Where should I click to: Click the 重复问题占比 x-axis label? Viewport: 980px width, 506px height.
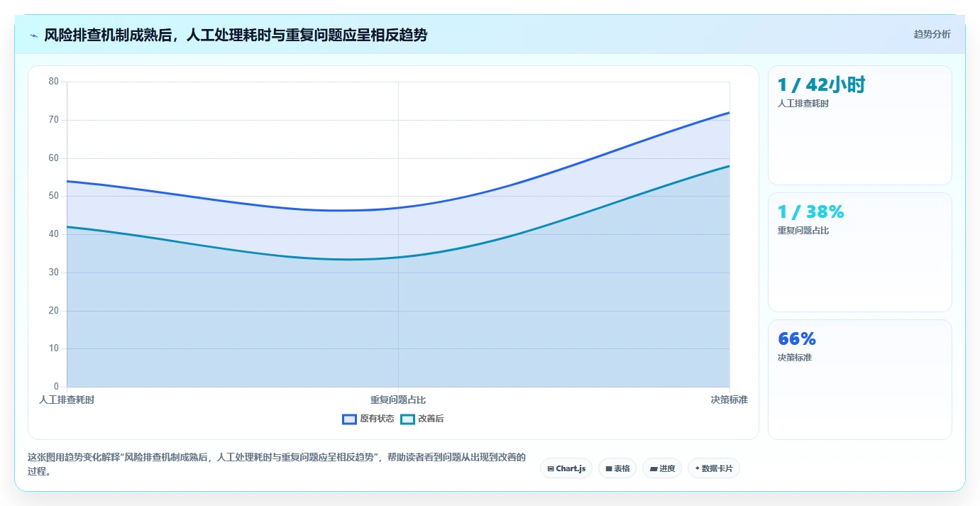pyautogui.click(x=398, y=400)
